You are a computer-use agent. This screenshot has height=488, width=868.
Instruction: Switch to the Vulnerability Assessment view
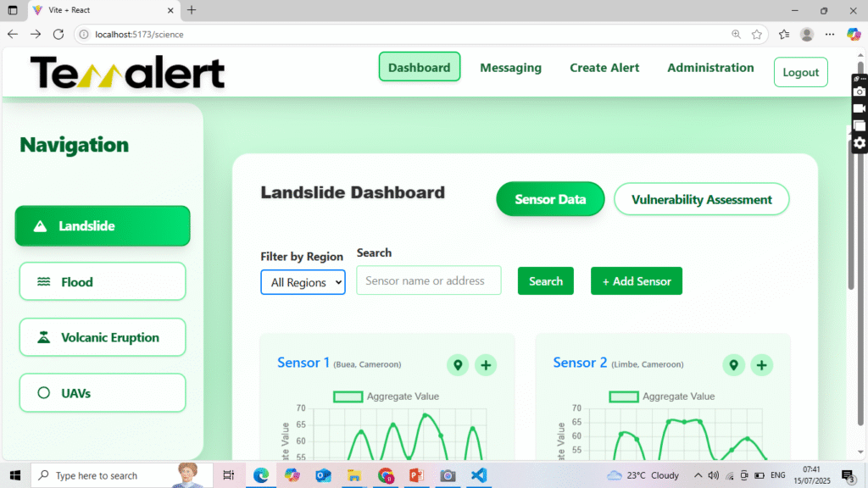click(701, 200)
